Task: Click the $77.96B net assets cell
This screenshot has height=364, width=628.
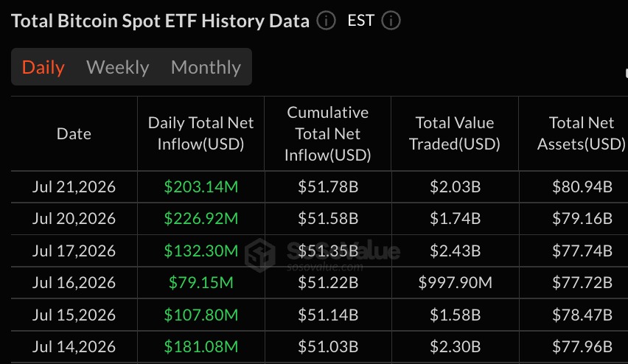Action: pyautogui.click(x=582, y=346)
